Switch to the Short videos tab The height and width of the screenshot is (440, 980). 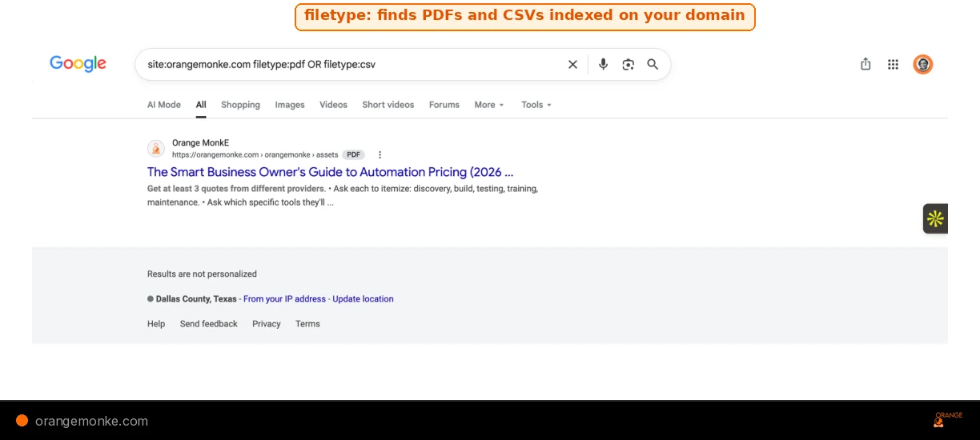pos(388,105)
